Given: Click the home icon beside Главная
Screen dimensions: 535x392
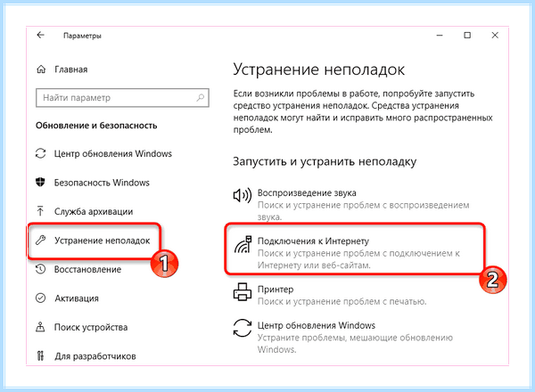Looking at the screenshot, I should pyautogui.click(x=41, y=69).
